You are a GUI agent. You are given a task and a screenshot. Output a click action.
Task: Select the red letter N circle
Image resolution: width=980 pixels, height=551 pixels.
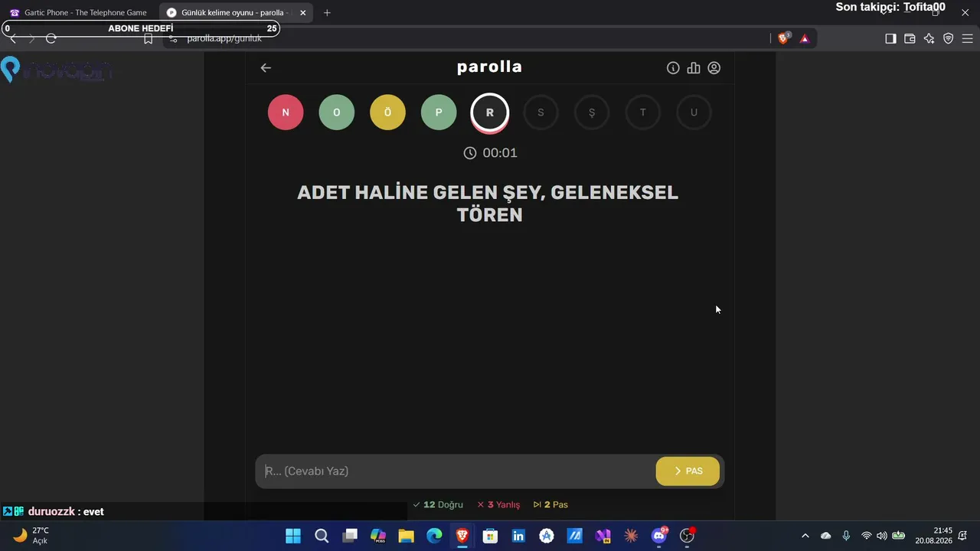pyautogui.click(x=286, y=112)
